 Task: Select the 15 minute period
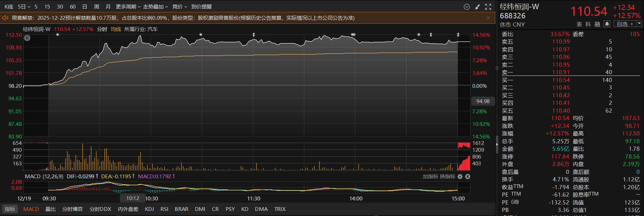[47, 7]
